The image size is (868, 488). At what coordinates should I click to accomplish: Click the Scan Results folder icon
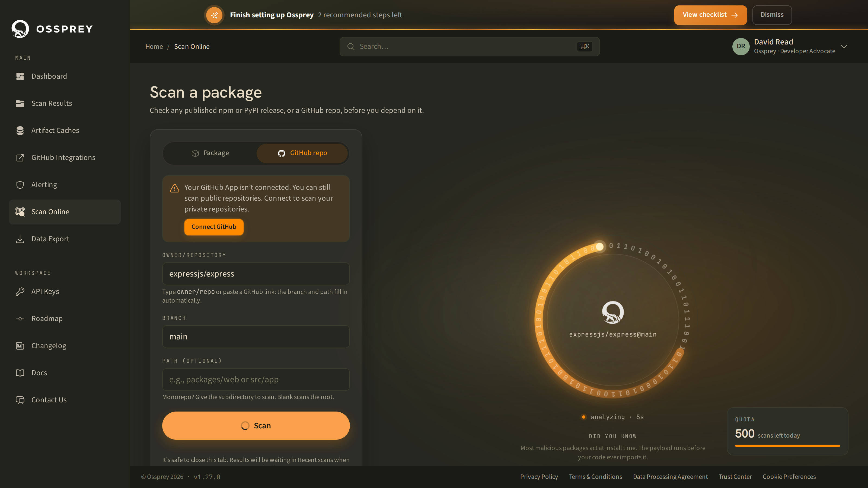point(20,103)
